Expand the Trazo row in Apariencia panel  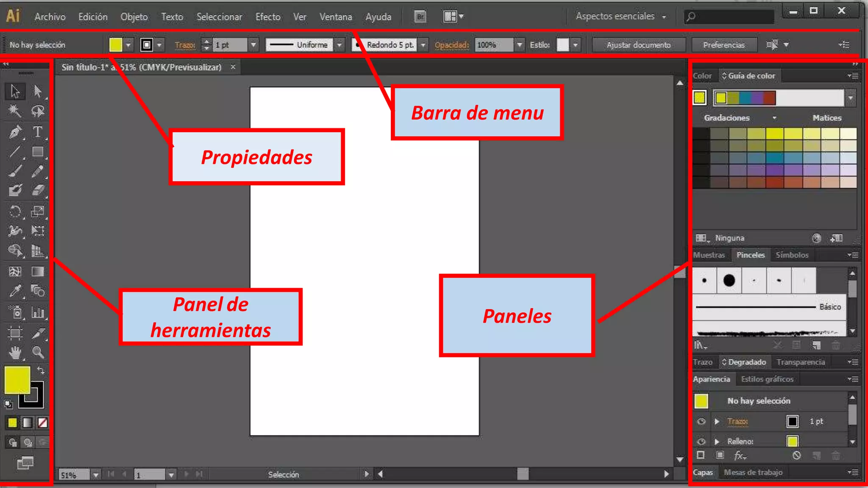(x=717, y=421)
